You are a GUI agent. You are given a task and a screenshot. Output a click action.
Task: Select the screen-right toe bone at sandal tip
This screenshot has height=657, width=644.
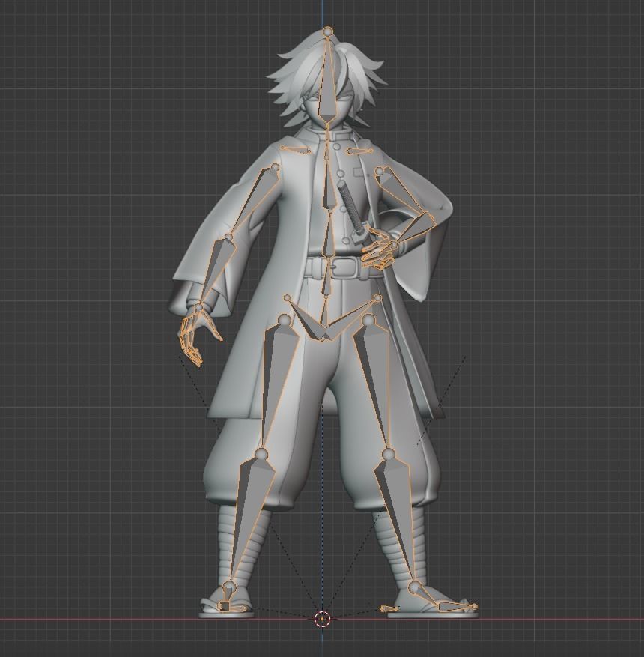[456, 606]
